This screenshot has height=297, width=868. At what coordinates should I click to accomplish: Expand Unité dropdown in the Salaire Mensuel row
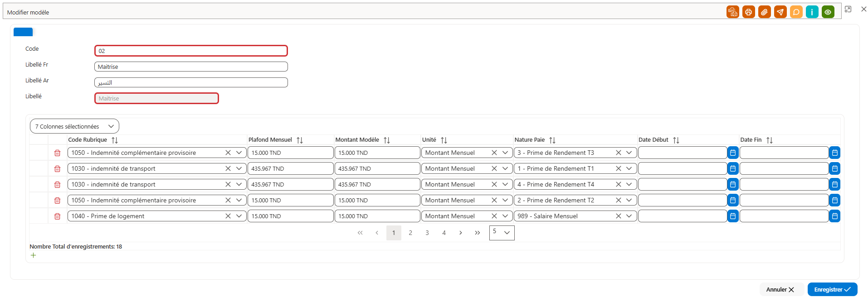tap(505, 216)
